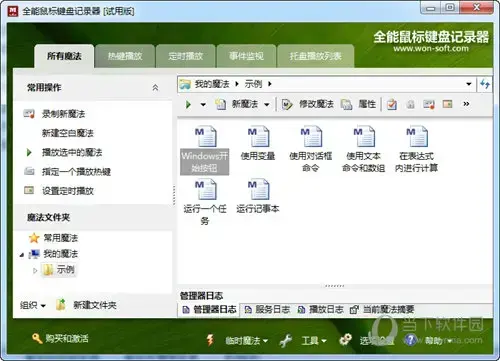The height and width of the screenshot is (361, 500).
Task: Click 我的魔法 in the path bar
Action: [212, 84]
